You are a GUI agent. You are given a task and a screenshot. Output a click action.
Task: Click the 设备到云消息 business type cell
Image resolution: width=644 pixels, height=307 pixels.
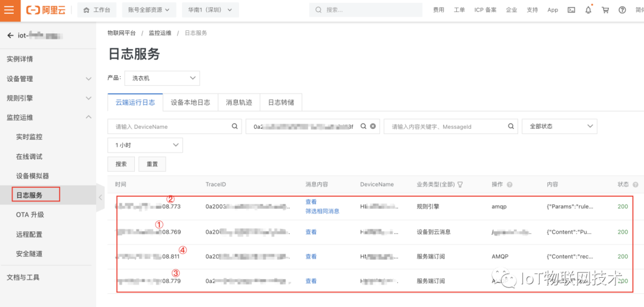pos(434,232)
